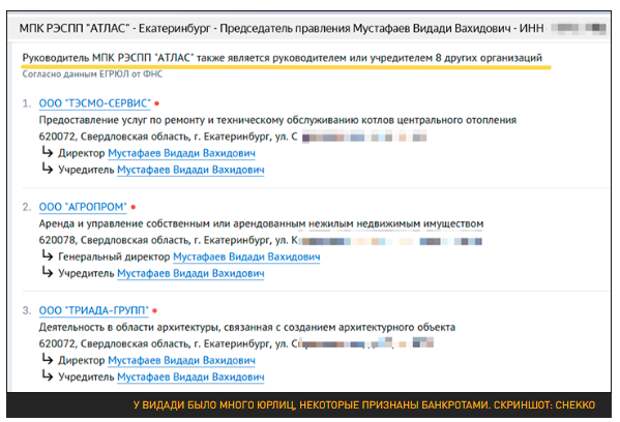The height and width of the screenshot is (422, 620).
Task: Open the director name link under ТРИАДА-ГРУПП
Action: tap(181, 360)
